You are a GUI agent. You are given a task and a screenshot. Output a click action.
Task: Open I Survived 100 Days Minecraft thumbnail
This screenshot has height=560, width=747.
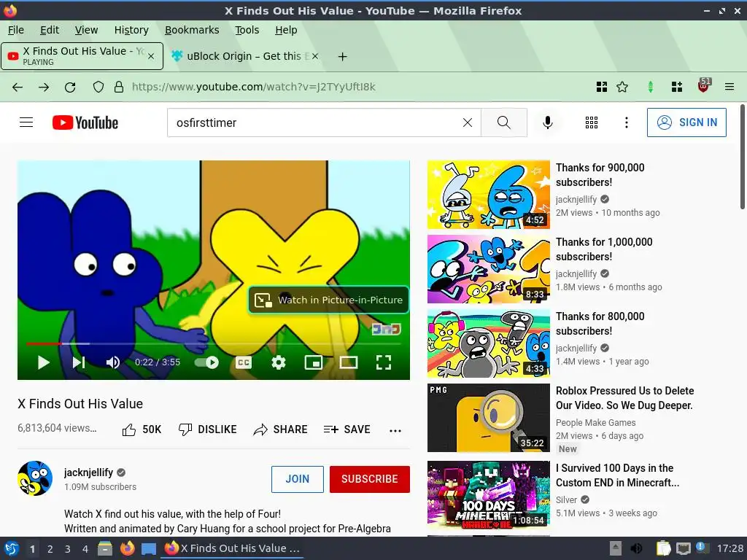click(488, 495)
